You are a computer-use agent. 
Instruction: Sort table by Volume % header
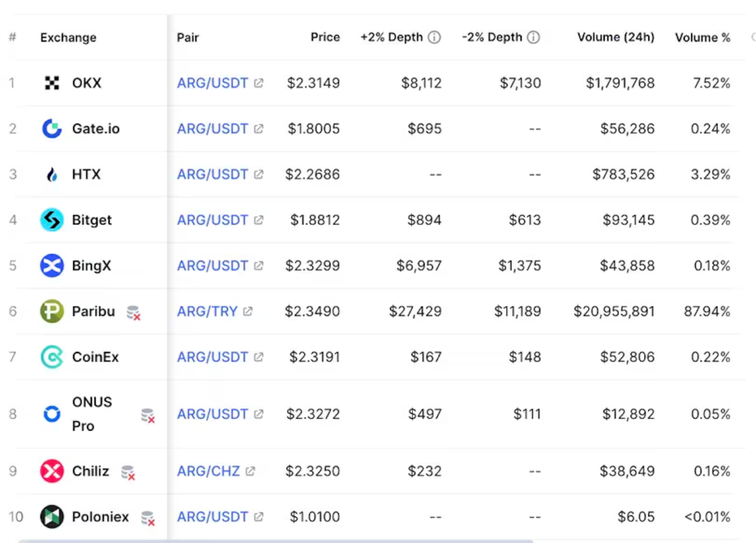tap(703, 37)
